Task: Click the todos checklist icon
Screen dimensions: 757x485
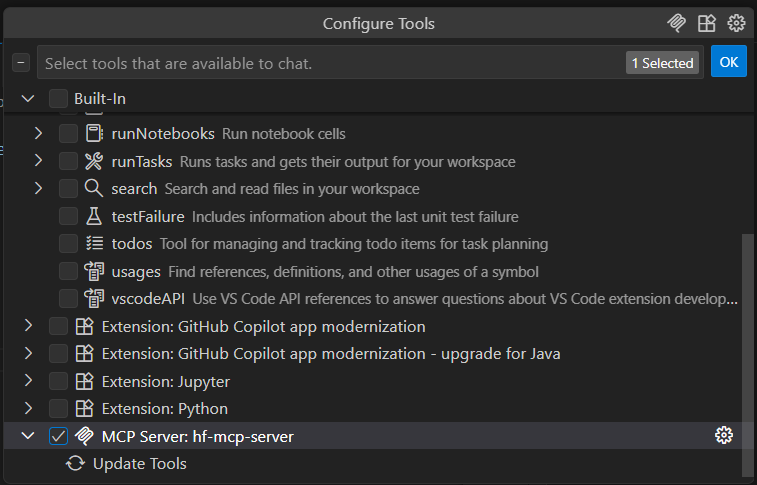Action: click(95, 243)
